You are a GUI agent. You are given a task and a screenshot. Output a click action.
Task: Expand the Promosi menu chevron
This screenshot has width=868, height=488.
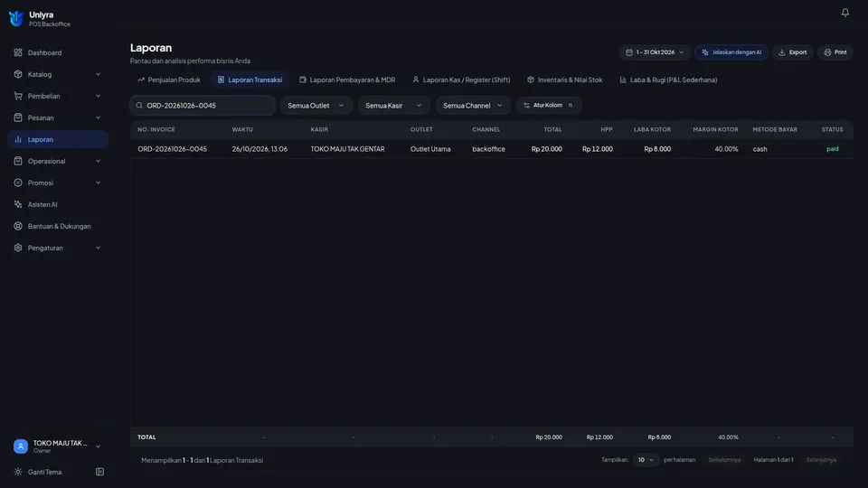coord(98,183)
